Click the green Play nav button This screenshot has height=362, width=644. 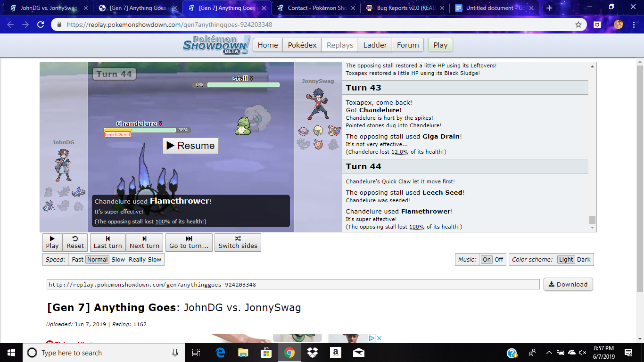(440, 45)
